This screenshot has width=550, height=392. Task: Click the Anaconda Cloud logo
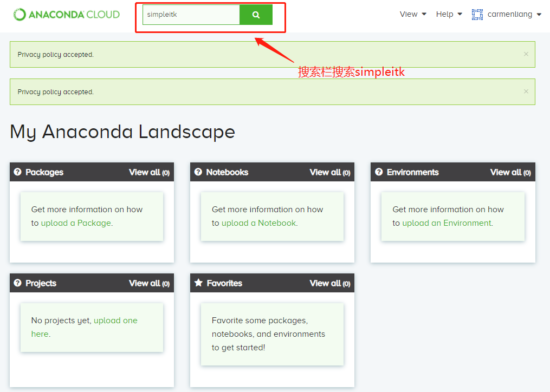coord(65,14)
